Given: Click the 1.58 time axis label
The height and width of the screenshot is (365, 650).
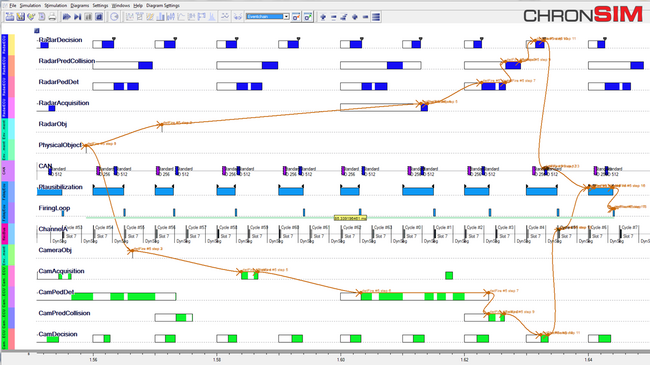Looking at the screenshot, I should coord(217,360).
